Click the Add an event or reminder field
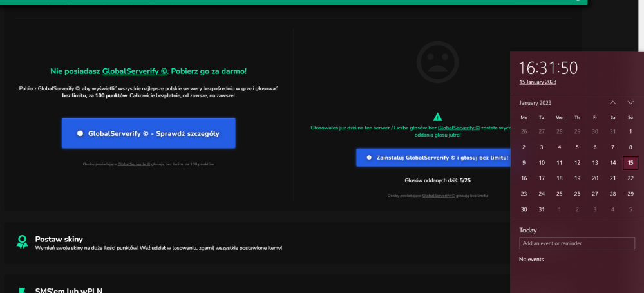Viewport: 644px width, 293px height. tap(576, 243)
